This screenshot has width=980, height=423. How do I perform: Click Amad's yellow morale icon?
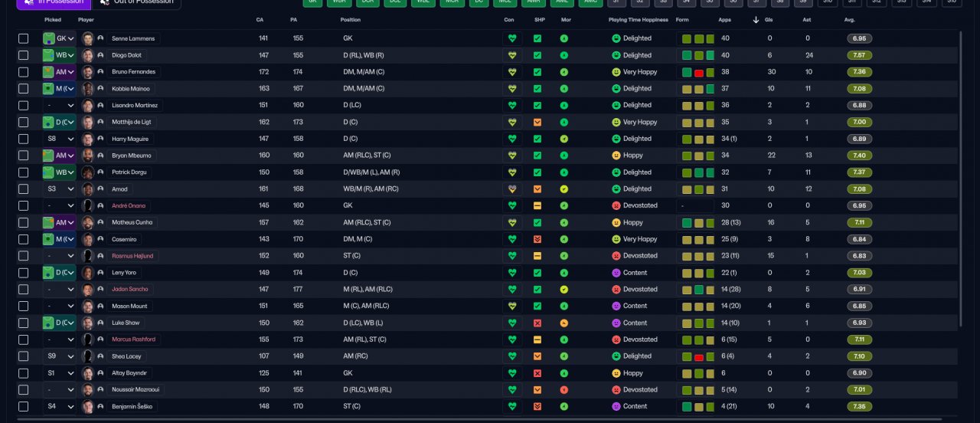(564, 189)
